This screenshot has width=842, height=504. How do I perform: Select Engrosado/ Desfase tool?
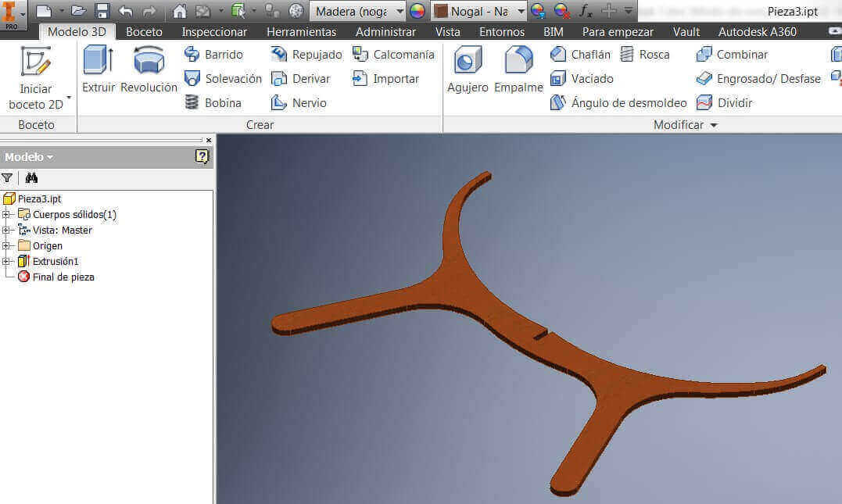pyautogui.click(x=758, y=78)
